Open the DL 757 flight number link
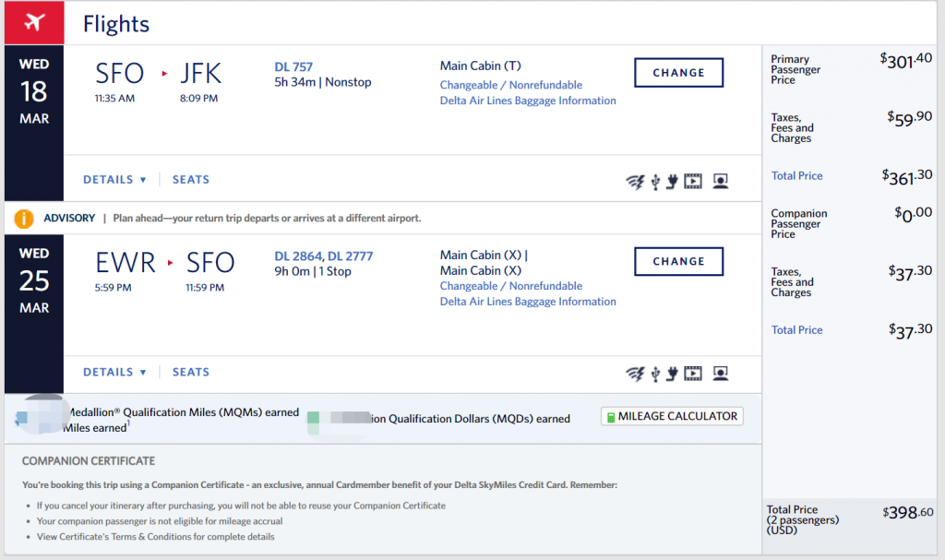This screenshot has height=560, width=945. pos(293,66)
